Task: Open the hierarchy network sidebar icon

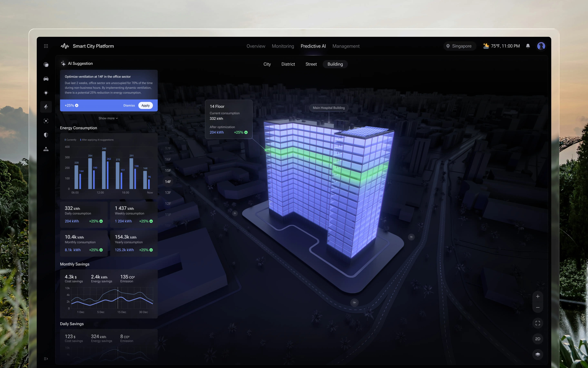Action: [x=46, y=149]
